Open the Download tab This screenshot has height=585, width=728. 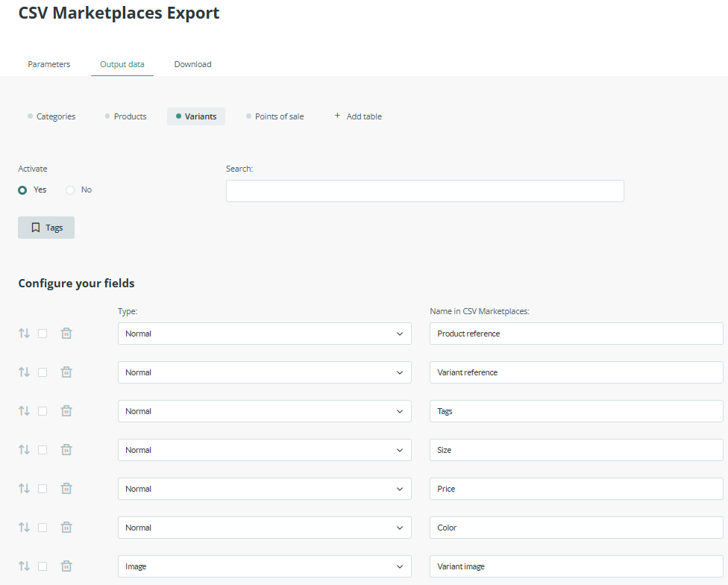192,64
